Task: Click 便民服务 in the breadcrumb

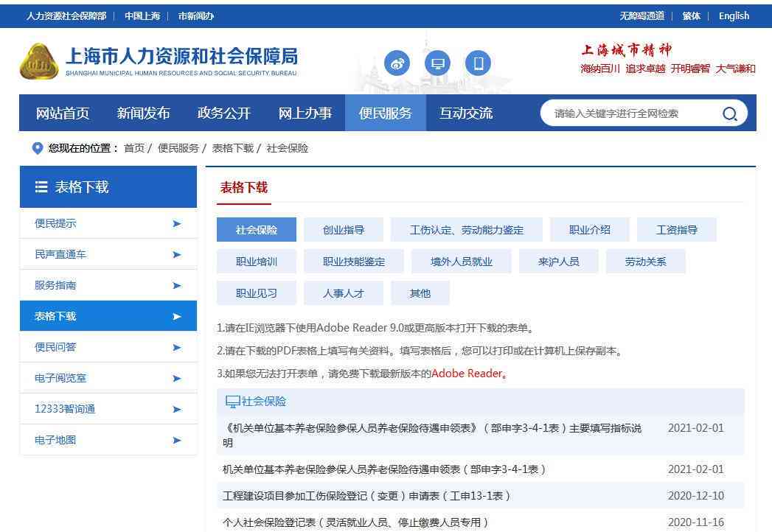Action: click(178, 148)
